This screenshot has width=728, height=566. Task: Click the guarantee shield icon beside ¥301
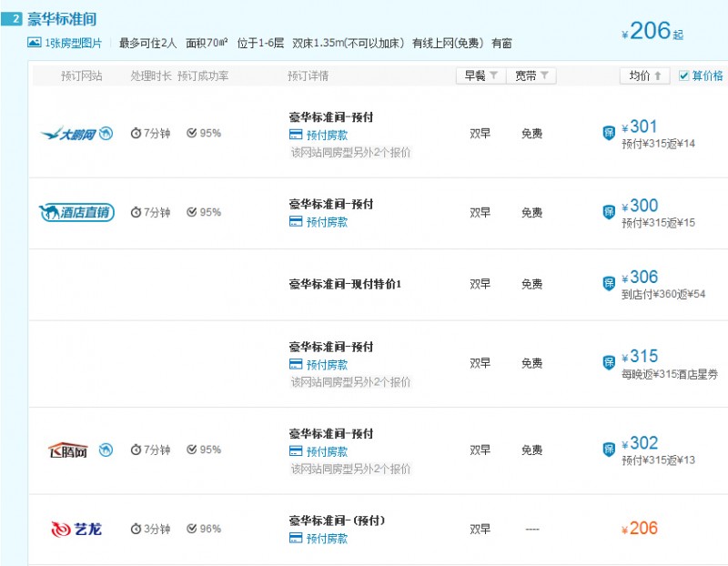tap(609, 133)
